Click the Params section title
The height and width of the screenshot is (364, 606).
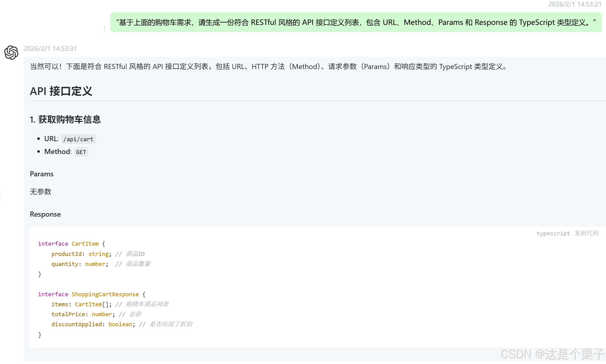[x=42, y=174]
